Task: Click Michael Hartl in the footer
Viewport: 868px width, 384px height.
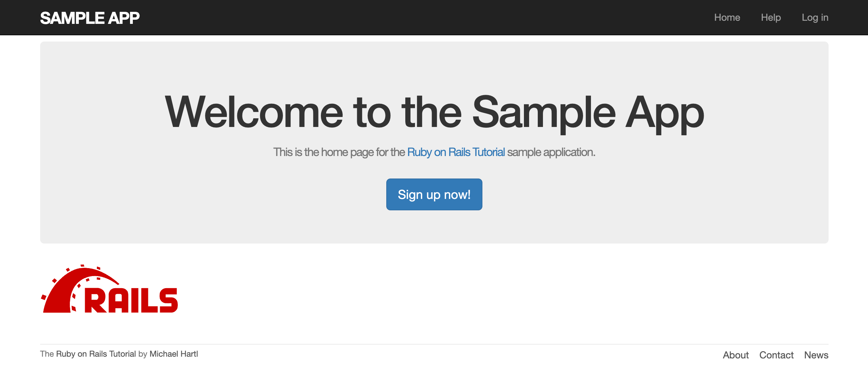Action: (x=173, y=354)
